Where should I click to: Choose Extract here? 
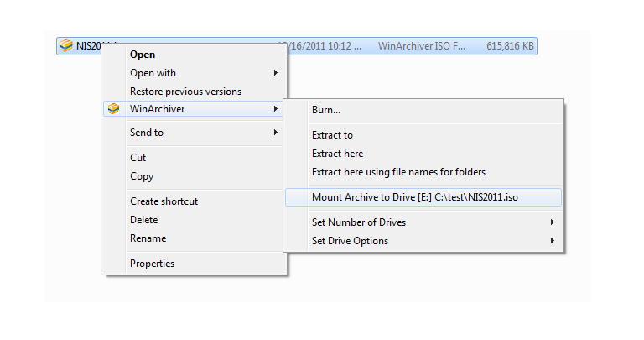tap(337, 154)
